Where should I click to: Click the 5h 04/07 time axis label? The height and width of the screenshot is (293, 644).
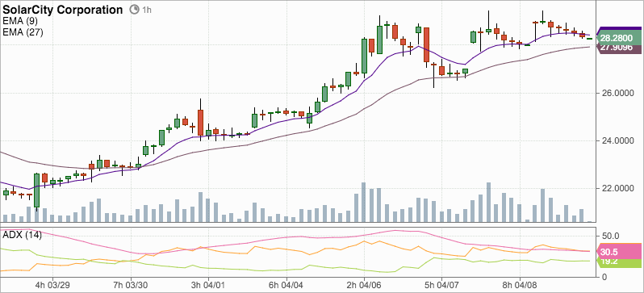(x=441, y=285)
